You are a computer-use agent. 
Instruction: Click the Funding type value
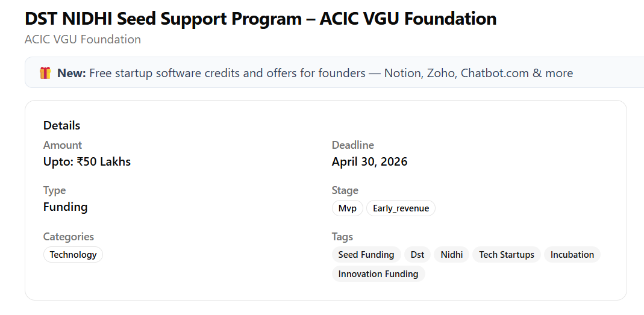tap(65, 207)
